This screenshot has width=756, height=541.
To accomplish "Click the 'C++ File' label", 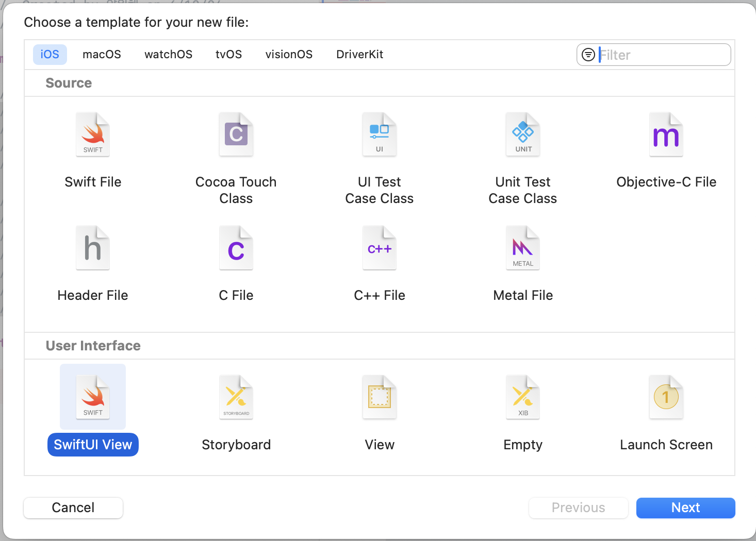I will coord(380,295).
